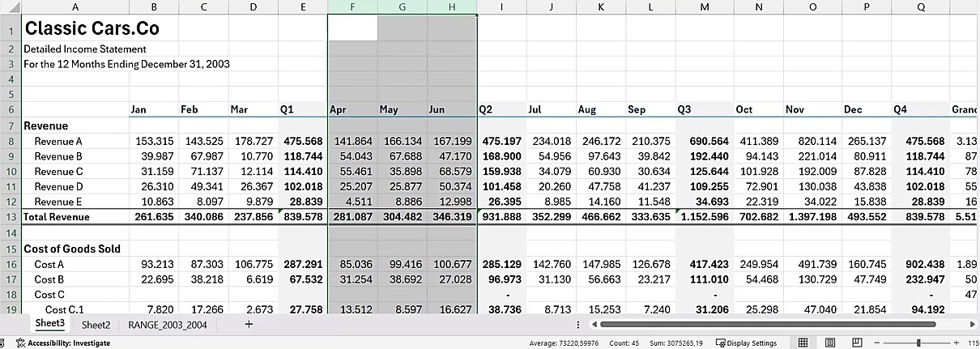This screenshot has height=349, width=980.
Task: Switch to Normal view in status bar
Action: click(803, 343)
